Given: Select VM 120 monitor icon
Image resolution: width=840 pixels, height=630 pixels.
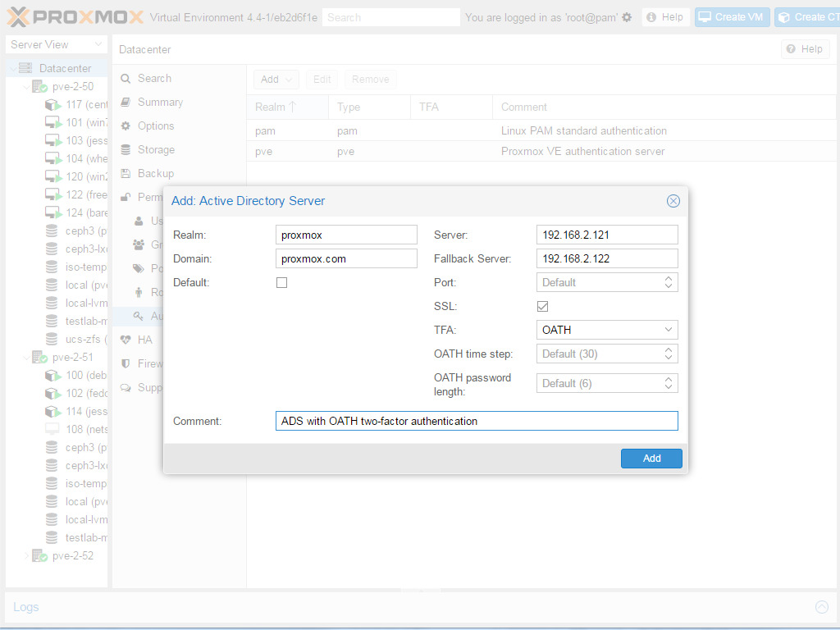Looking at the screenshot, I should click(53, 177).
